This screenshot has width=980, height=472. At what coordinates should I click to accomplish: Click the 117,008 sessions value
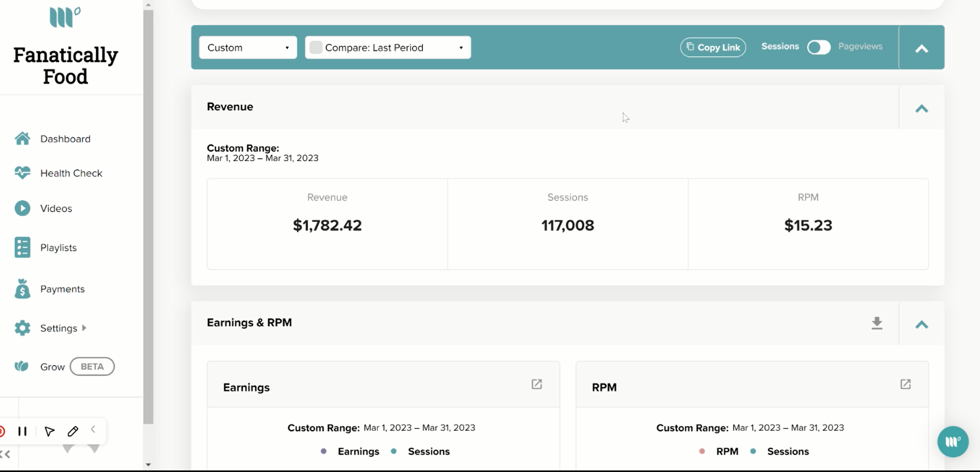pyautogui.click(x=568, y=225)
